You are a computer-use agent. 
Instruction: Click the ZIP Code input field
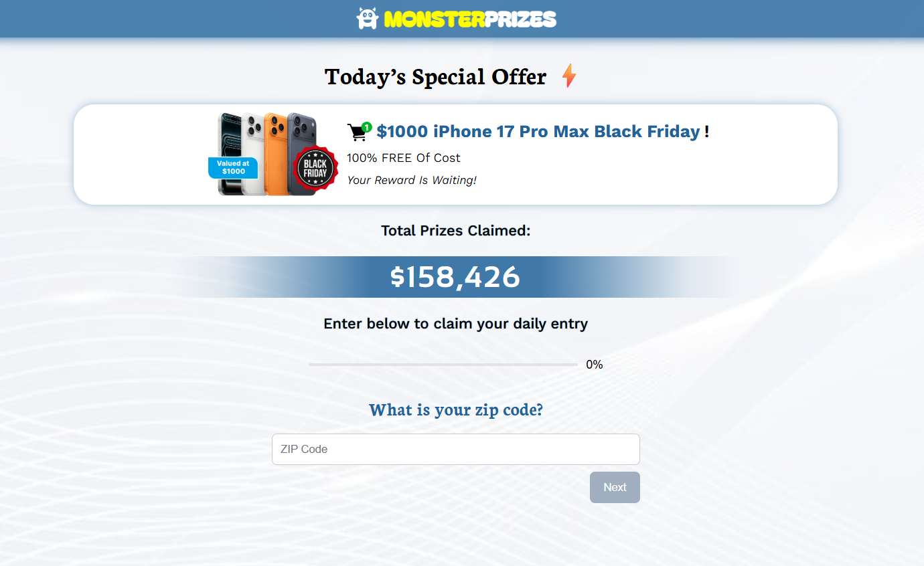pyautogui.click(x=456, y=449)
